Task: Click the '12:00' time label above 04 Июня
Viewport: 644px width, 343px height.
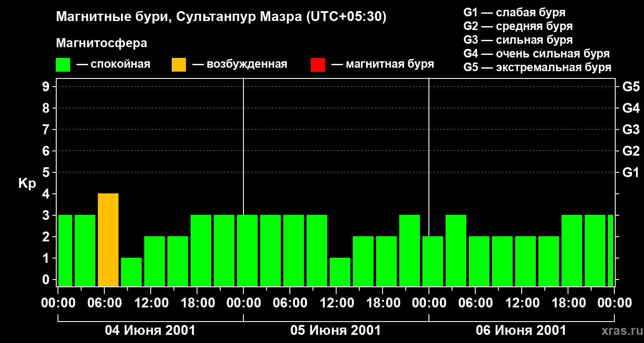Action: pos(151,303)
